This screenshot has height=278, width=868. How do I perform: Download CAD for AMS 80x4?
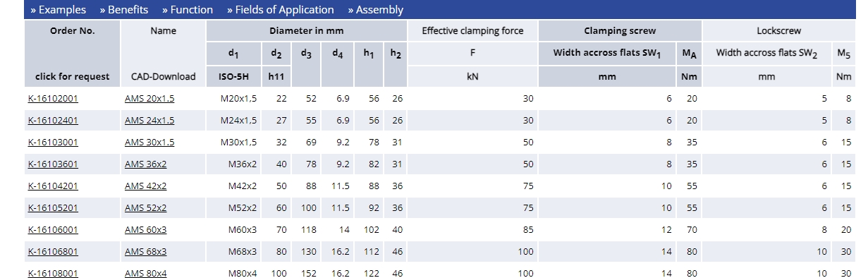[145, 273]
